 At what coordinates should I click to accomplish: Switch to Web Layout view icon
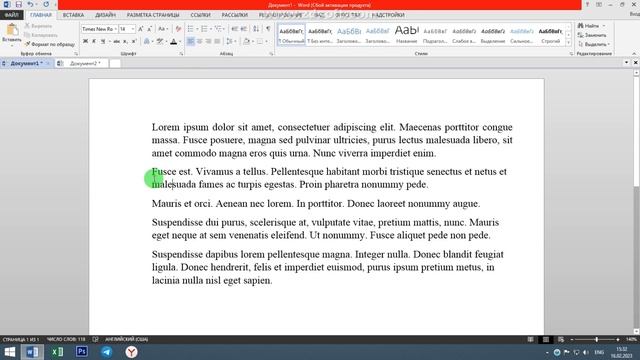click(x=561, y=339)
